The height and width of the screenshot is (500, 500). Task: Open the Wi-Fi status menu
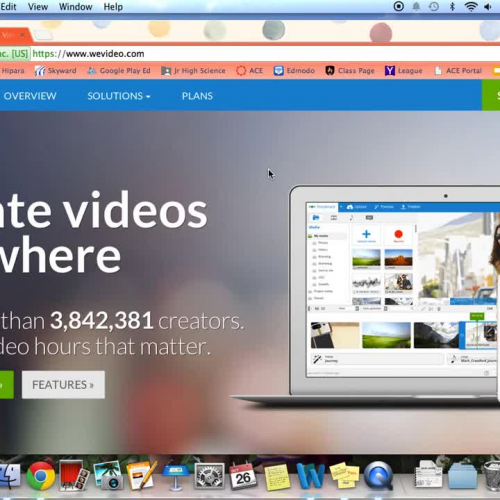point(471,6)
